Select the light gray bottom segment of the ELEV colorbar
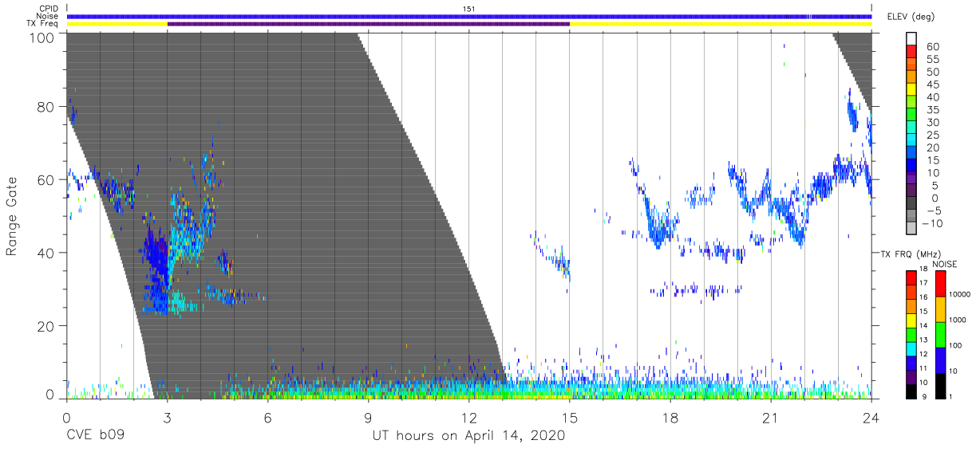 tap(911, 229)
